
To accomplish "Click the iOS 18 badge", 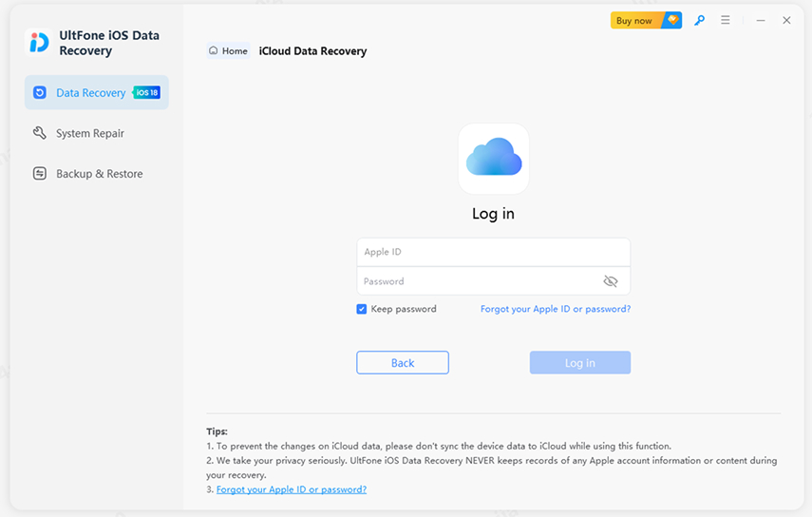I will point(147,92).
